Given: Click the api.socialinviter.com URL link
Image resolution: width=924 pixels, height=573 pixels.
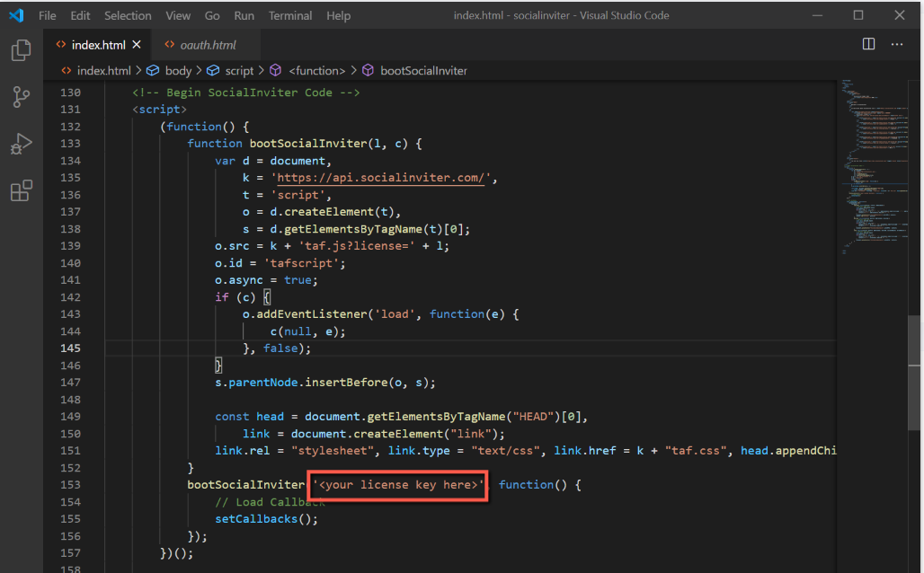Looking at the screenshot, I should pyautogui.click(x=383, y=178).
